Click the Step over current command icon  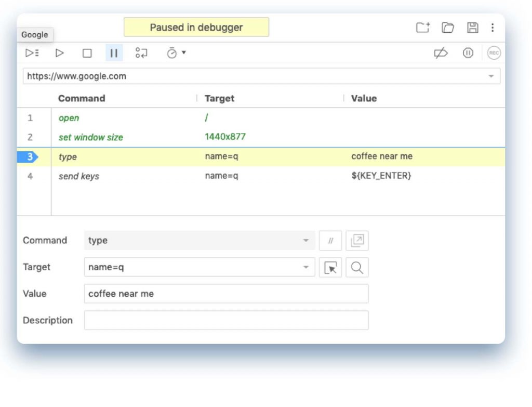pyautogui.click(x=141, y=53)
